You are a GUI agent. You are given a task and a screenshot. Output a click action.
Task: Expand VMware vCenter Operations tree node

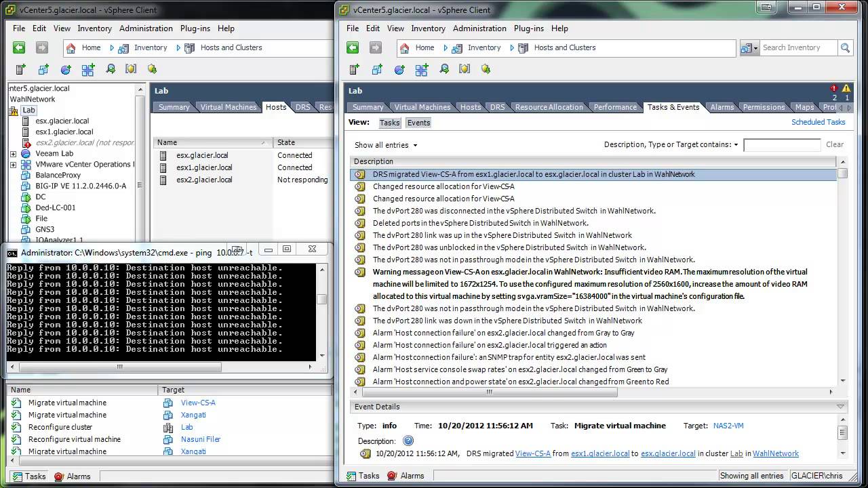(x=13, y=165)
